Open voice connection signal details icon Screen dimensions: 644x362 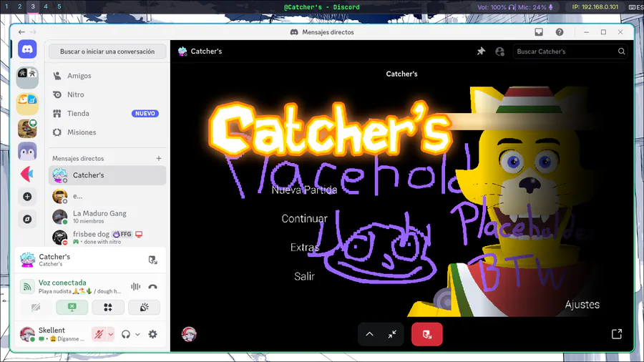click(x=27, y=286)
